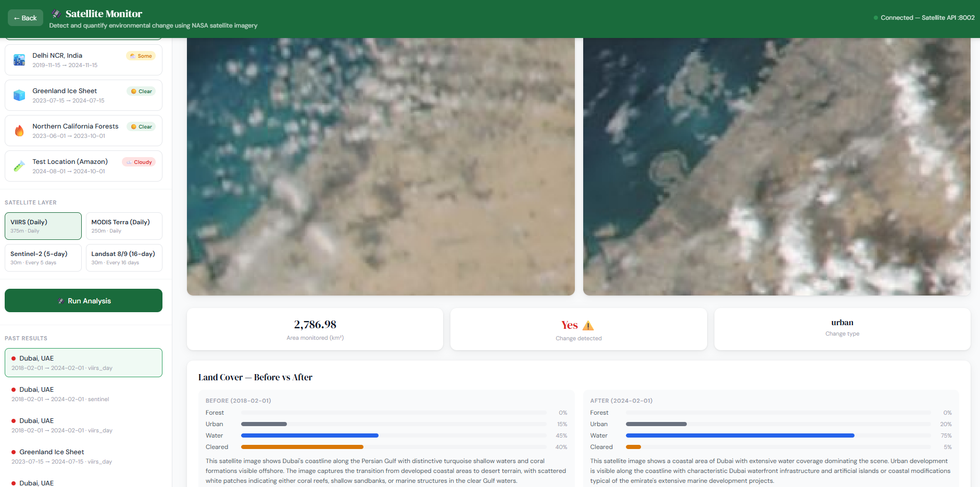Click the After water coverage bar

739,435
